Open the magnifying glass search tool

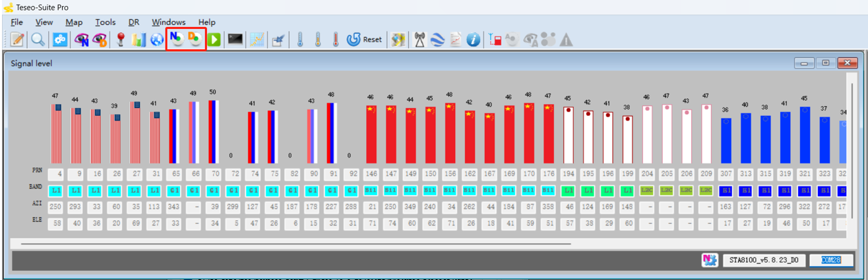click(38, 40)
